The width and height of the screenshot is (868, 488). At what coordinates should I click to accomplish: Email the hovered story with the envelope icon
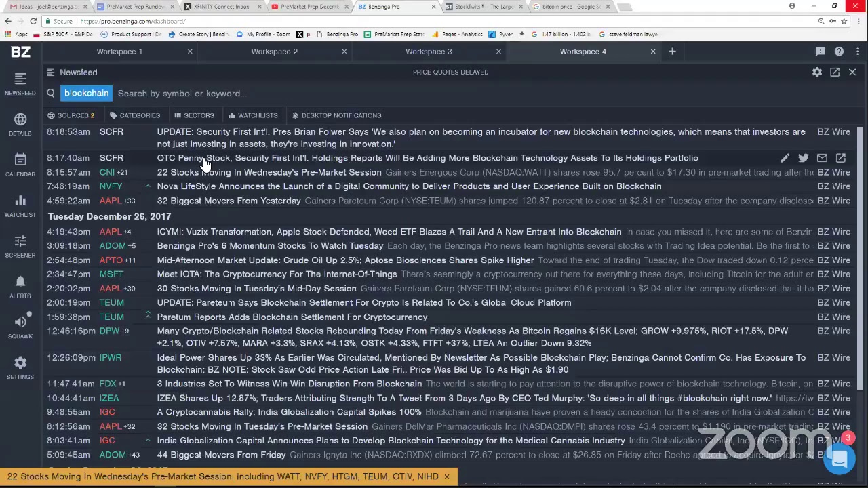point(822,158)
